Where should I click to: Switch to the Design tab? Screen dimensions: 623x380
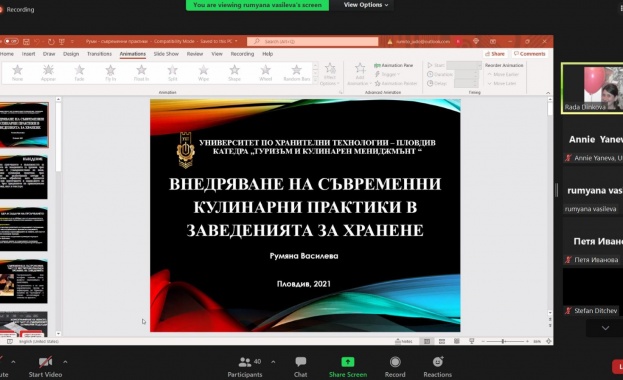71,54
